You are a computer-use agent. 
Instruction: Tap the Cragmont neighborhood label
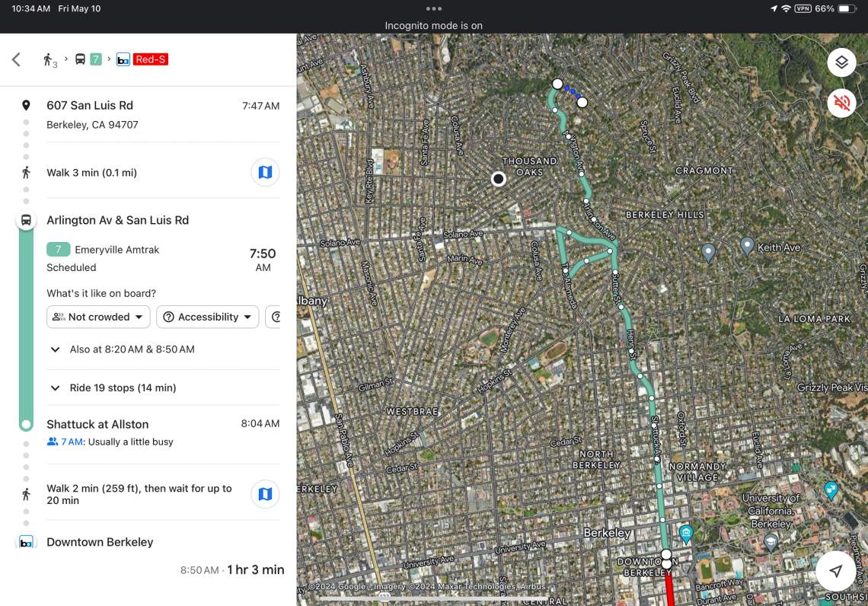tap(704, 171)
